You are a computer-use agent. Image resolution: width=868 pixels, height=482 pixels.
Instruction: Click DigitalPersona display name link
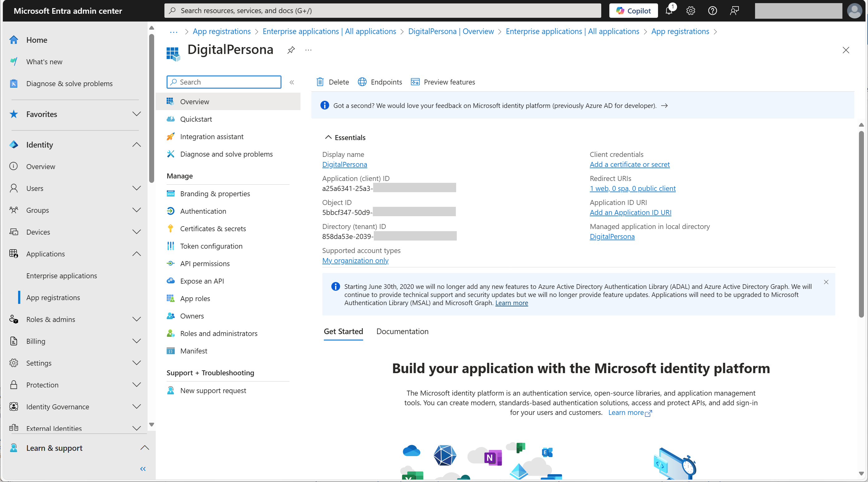344,164
